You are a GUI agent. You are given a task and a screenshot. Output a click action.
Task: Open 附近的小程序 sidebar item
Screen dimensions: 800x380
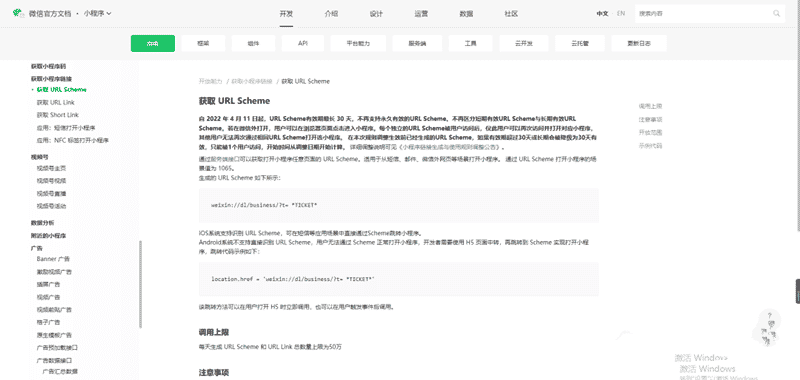(x=48, y=236)
